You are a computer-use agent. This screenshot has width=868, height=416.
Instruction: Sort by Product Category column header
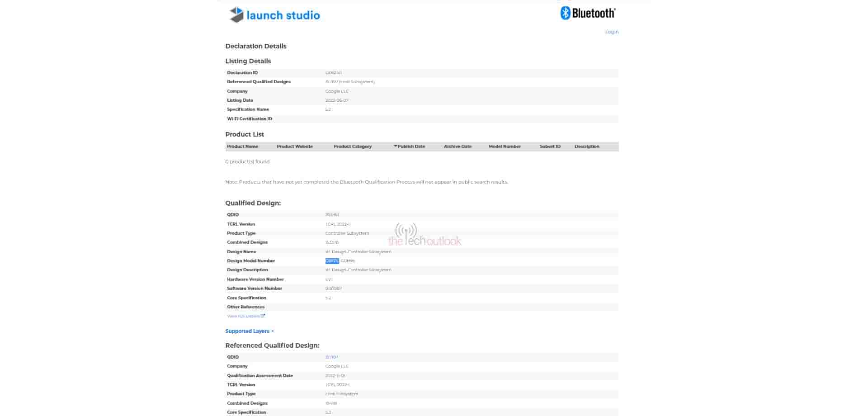pyautogui.click(x=352, y=147)
